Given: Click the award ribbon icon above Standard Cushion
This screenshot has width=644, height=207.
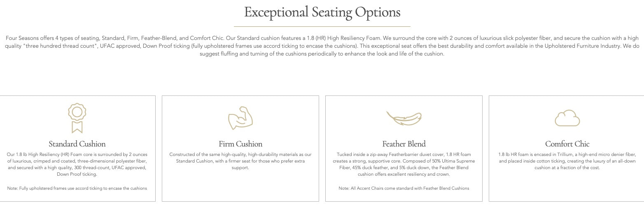Looking at the screenshot, I should point(77,118).
